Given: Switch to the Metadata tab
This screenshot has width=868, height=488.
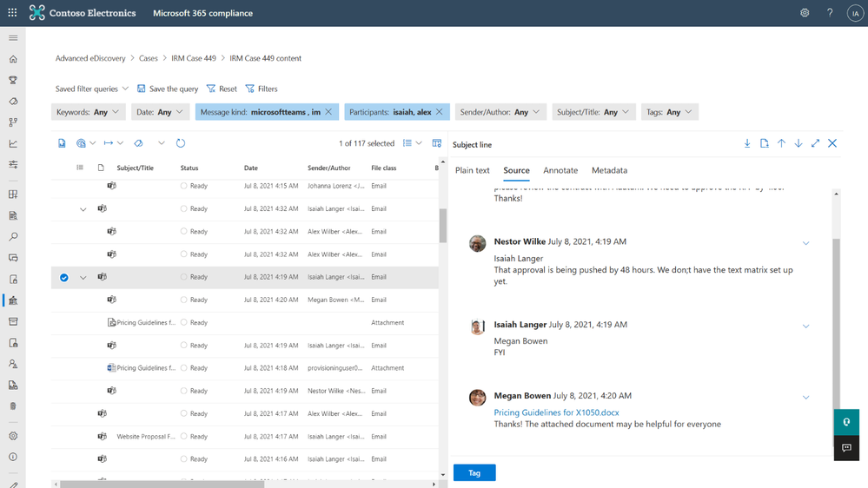Looking at the screenshot, I should pos(609,170).
